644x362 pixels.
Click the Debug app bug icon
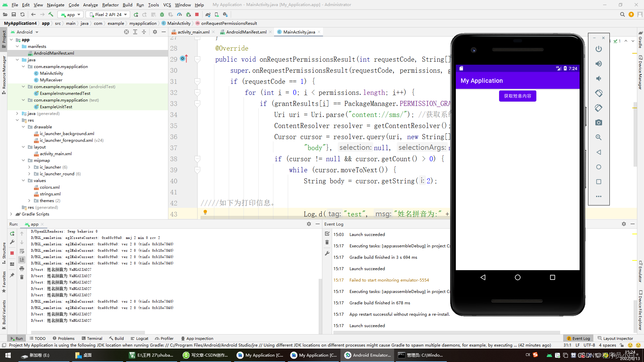tap(162, 14)
